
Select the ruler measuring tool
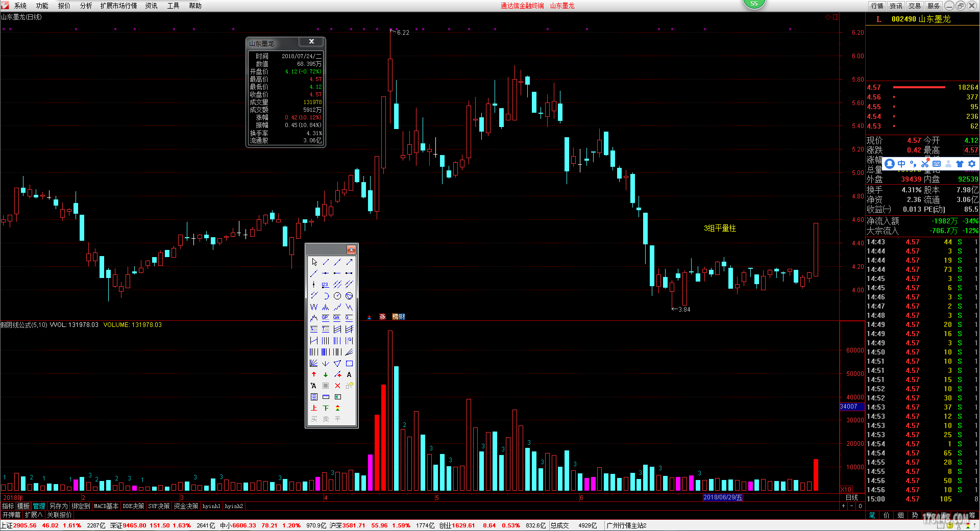point(326,397)
